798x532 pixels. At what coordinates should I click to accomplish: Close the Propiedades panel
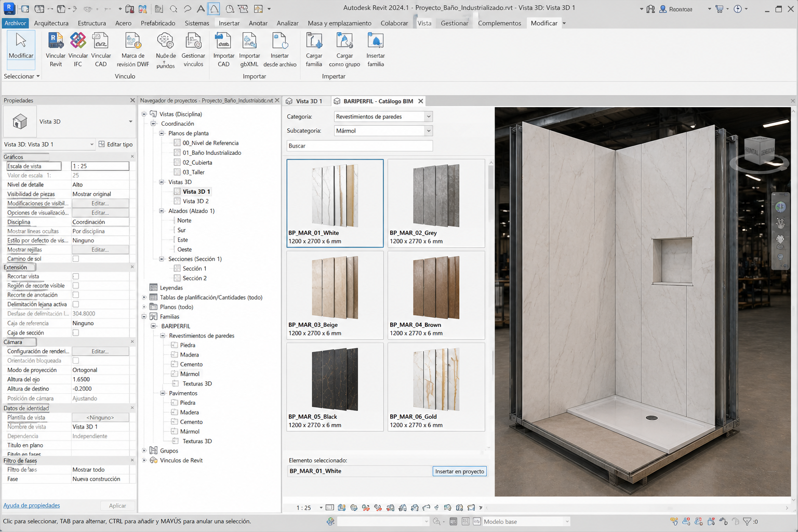tap(132, 100)
